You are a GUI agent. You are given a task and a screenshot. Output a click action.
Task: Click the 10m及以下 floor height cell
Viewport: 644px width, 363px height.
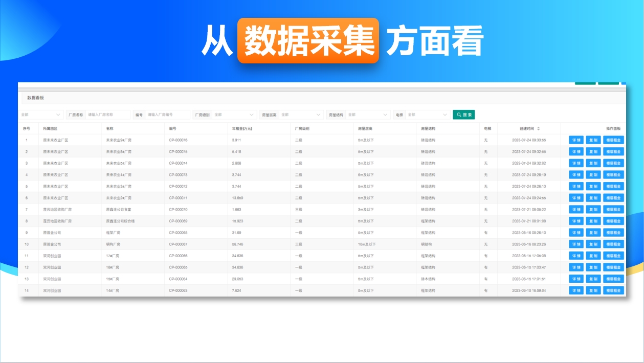[x=367, y=244]
